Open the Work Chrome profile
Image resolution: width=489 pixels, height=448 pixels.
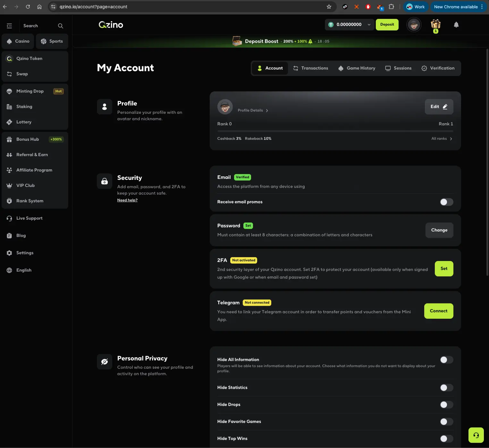pyautogui.click(x=416, y=7)
